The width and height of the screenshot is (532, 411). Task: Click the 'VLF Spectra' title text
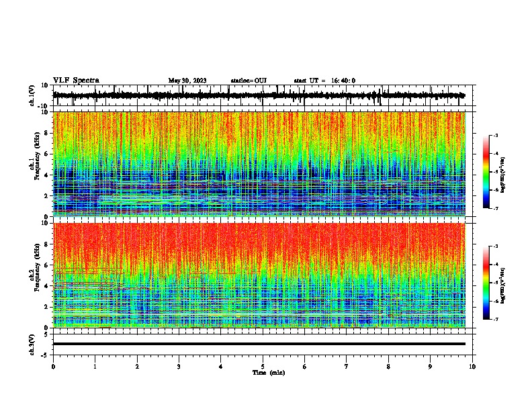76,81
